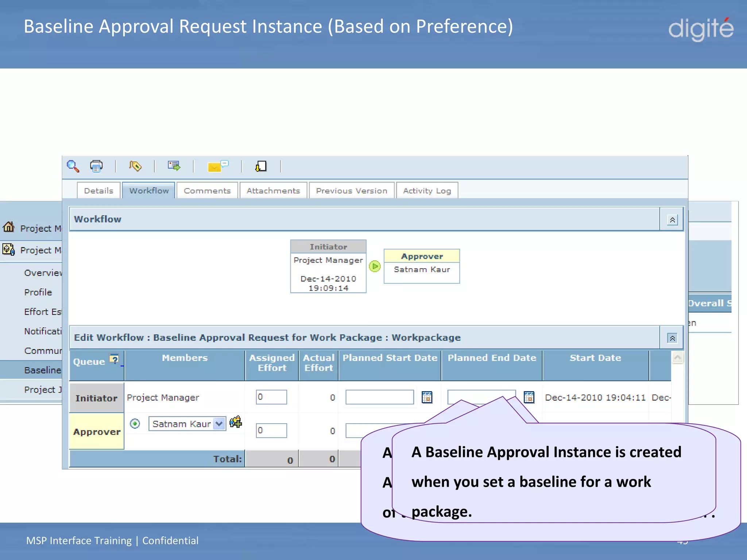Click the printer icon in toolbar
Screen dimensions: 747x560
[x=96, y=166]
